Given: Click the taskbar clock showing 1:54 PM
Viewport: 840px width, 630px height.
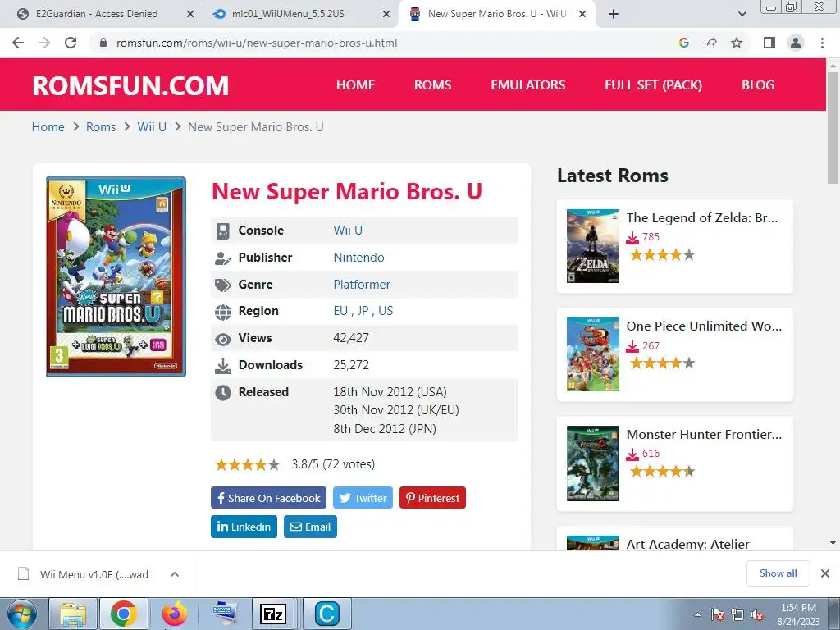Looking at the screenshot, I should [x=798, y=614].
